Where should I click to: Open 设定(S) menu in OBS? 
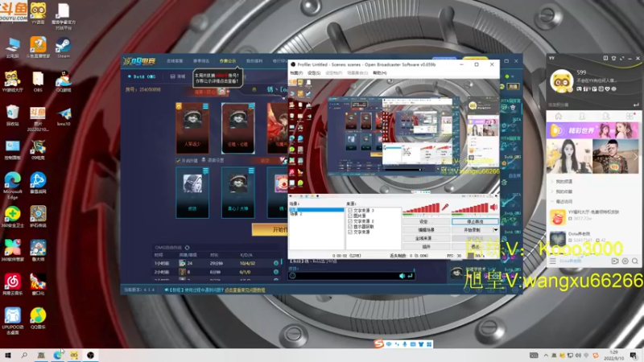314,73
